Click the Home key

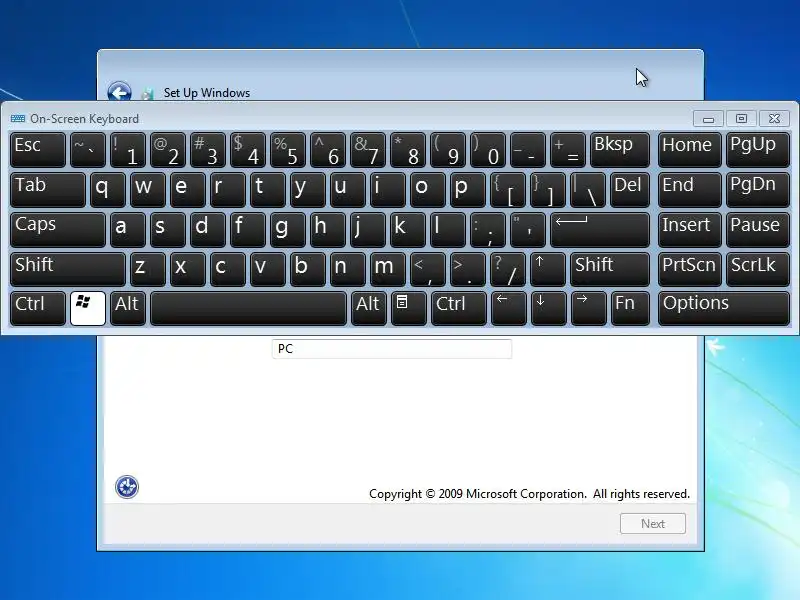(x=689, y=150)
